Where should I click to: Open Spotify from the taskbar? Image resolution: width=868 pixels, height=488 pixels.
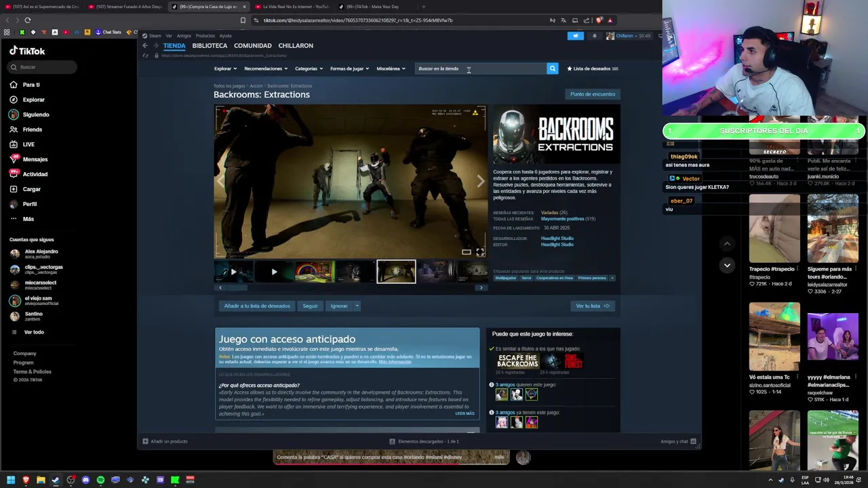pyautogui.click(x=100, y=480)
